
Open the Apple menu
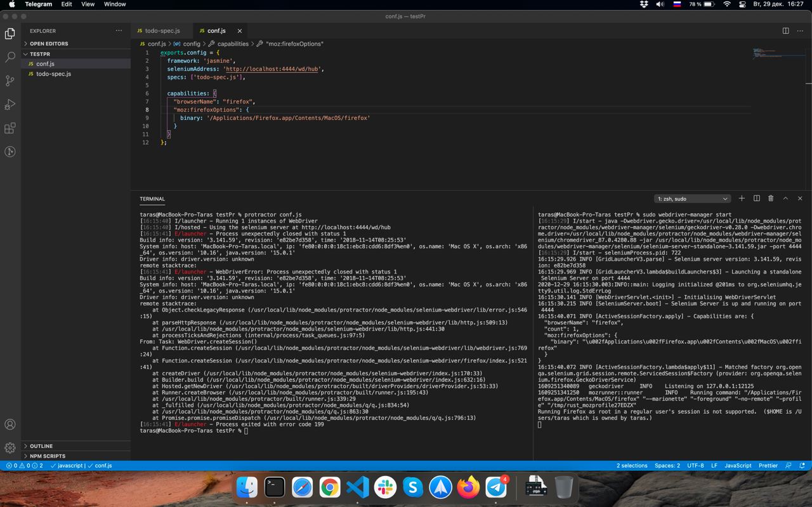point(11,4)
